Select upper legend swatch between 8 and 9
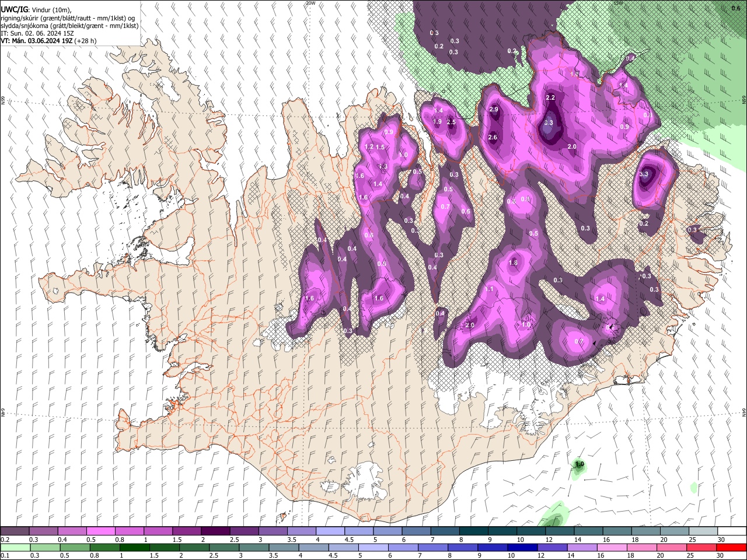Screen dimensions: 747x560 tap(474, 531)
